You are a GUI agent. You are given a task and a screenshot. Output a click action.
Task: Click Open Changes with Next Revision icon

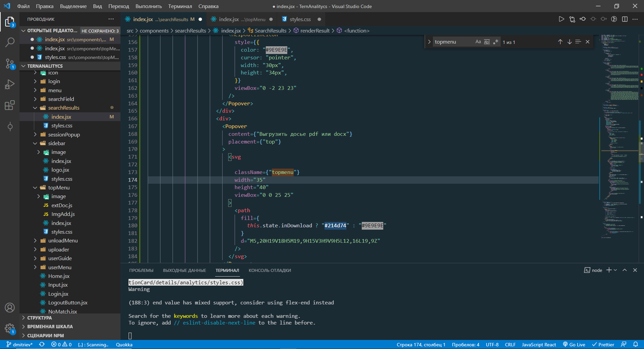click(604, 19)
